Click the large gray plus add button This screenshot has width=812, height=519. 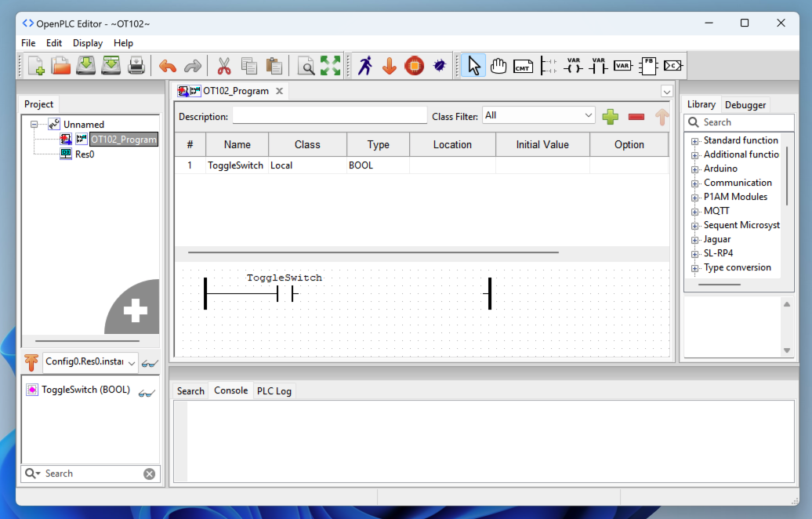tap(135, 310)
